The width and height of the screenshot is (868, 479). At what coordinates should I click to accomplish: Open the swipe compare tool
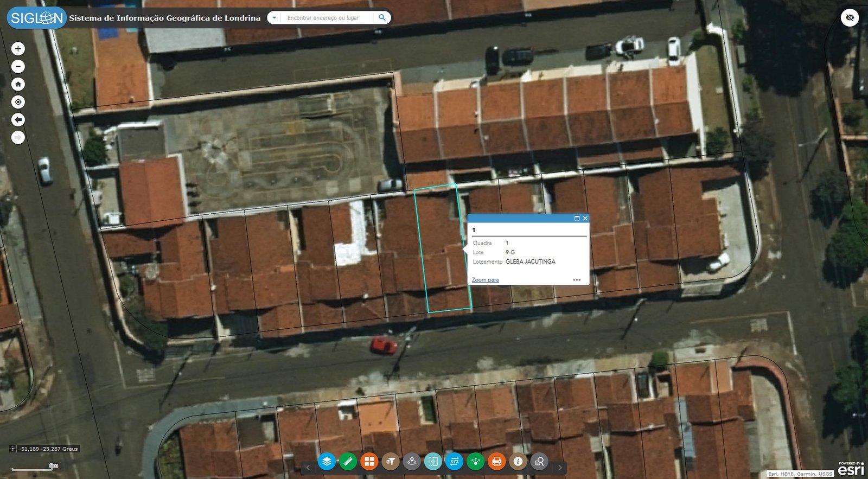(x=433, y=462)
